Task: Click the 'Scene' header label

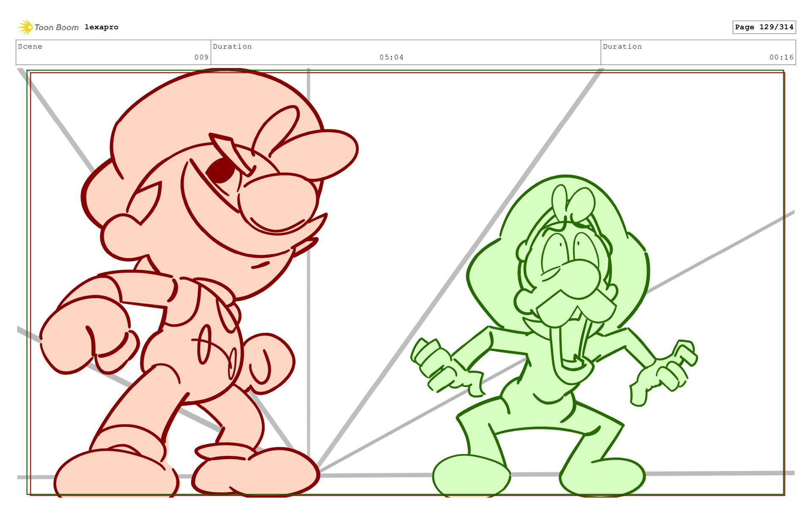Action: click(x=30, y=46)
